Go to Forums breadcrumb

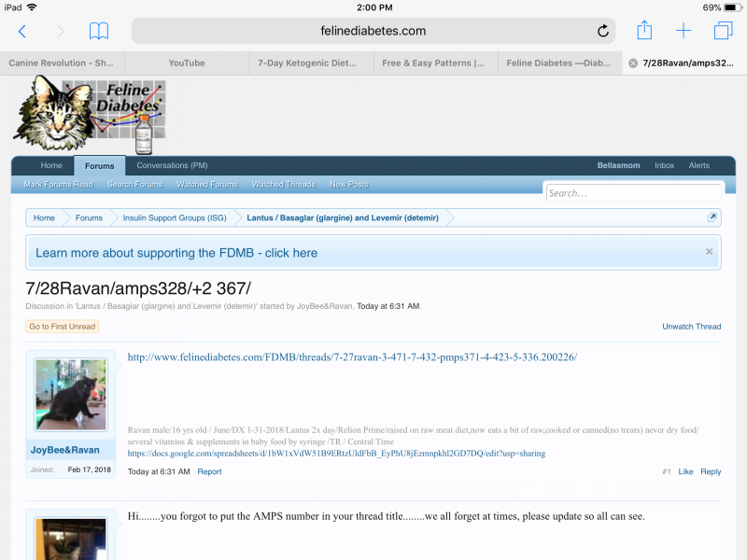click(x=89, y=217)
